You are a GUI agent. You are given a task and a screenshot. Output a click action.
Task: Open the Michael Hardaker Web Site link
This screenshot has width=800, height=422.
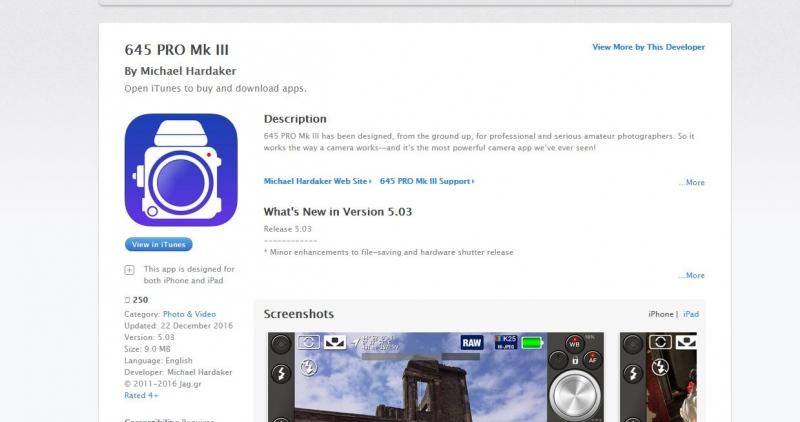coord(316,182)
